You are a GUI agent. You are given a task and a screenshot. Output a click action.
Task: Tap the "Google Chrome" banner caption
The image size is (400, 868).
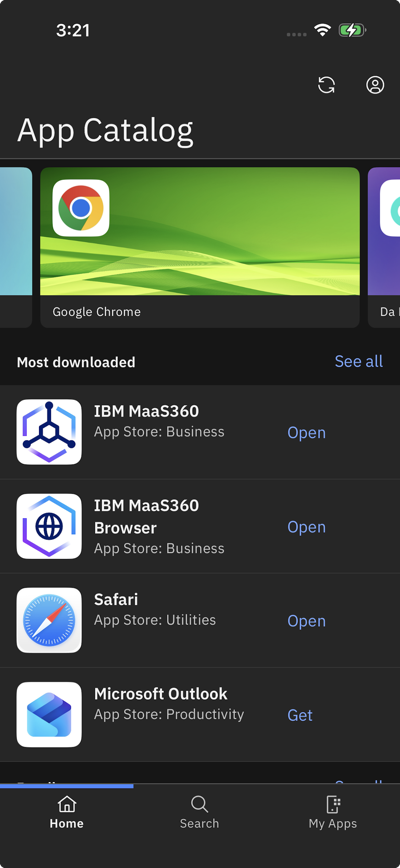click(x=96, y=312)
